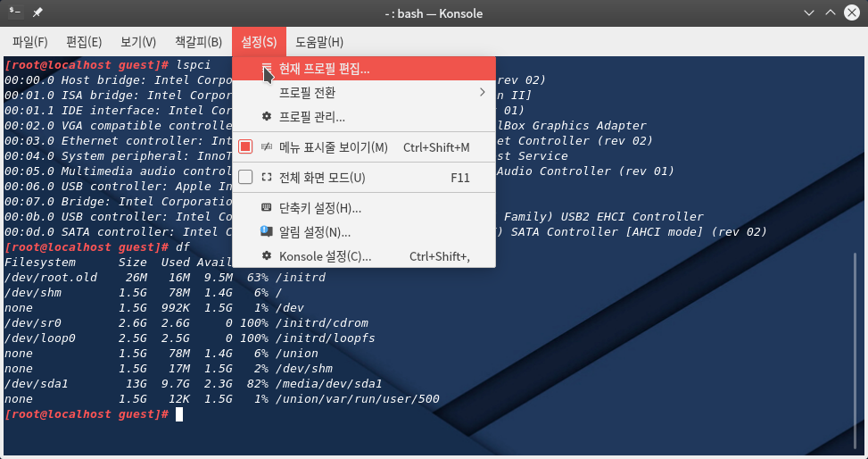Uncheck the 메뉴 표시줄 보이기 checkbox
Screen dimensions: 868x459
pyautogui.click(x=245, y=147)
